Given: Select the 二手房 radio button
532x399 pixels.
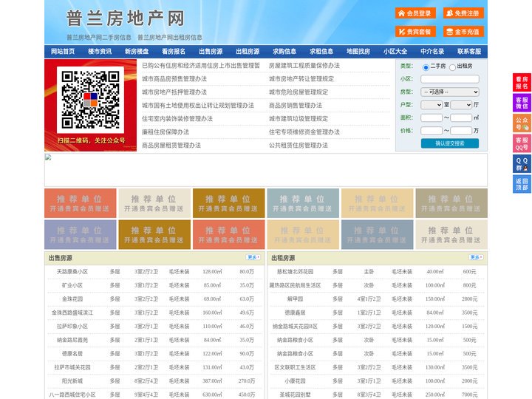Looking at the screenshot, I should click(x=426, y=67).
